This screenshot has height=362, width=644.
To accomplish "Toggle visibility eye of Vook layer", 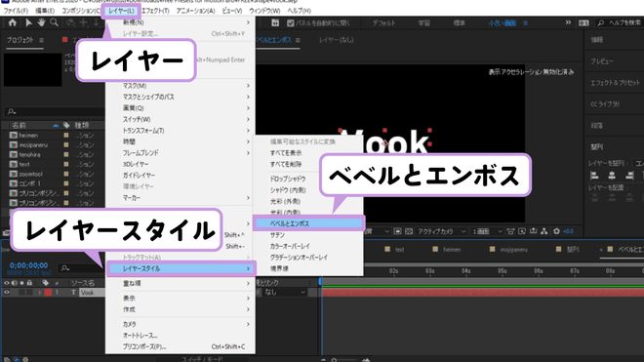I will (x=7, y=293).
